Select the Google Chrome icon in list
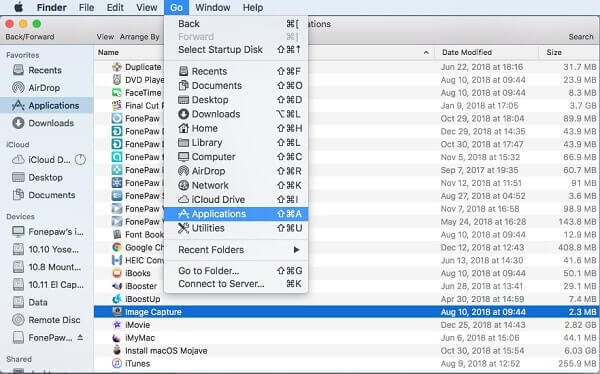The height and width of the screenshot is (374, 600). coord(117,247)
